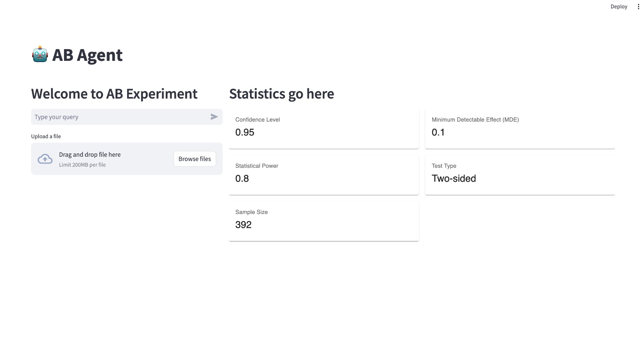644x359 pixels.
Task: Click the Statistics go here heading
Action: (x=281, y=94)
